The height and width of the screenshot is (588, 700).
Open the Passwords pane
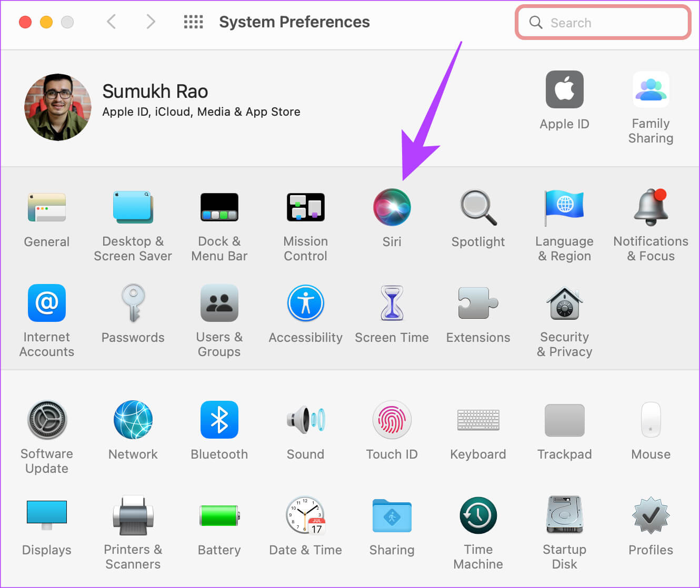133,303
